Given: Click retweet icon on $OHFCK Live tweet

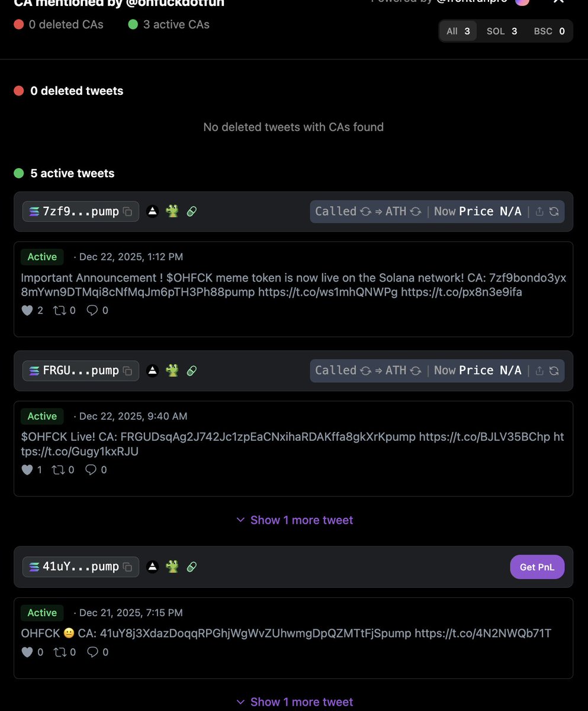Looking at the screenshot, I should coord(57,470).
